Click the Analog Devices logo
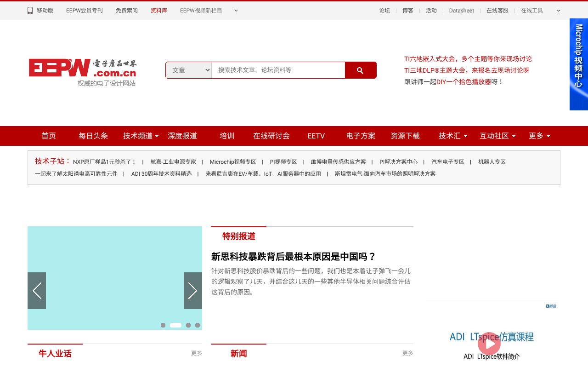The image size is (588, 368). [551, 305]
